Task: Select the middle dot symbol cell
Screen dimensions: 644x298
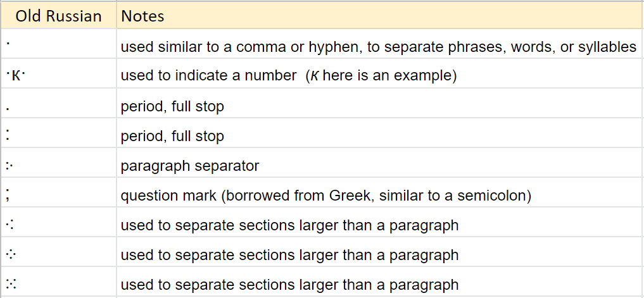Action: coord(58,44)
